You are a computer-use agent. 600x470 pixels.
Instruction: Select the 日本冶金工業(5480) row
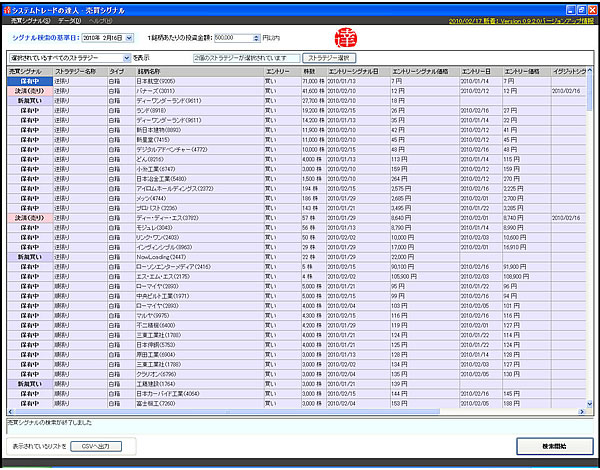click(x=297, y=179)
